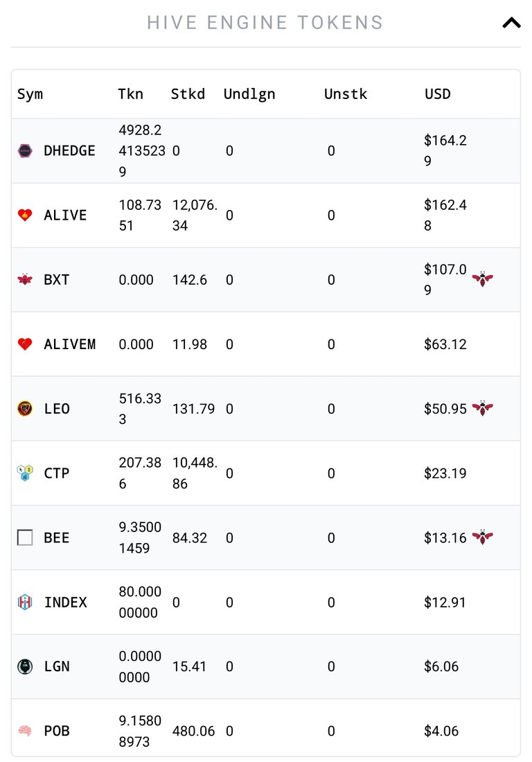Click the INDEX token icon
Screen dimensions: 532x762
[x=25, y=602]
